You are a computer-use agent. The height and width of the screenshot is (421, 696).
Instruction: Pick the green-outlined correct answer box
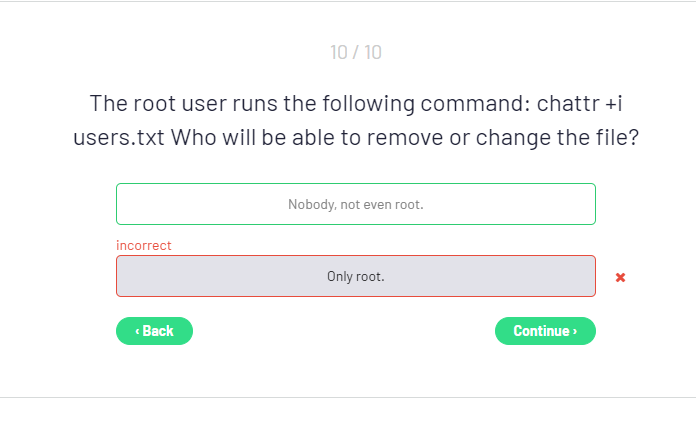coord(355,204)
